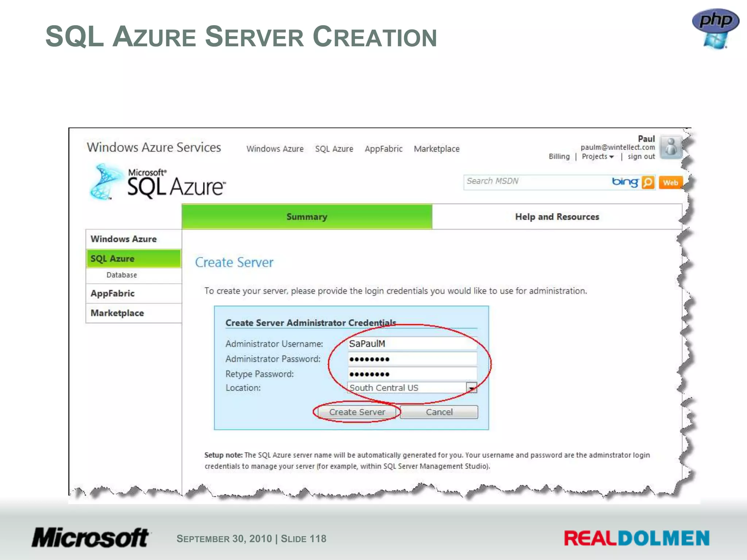Click the Windows Azure Services heading

pos(154,147)
